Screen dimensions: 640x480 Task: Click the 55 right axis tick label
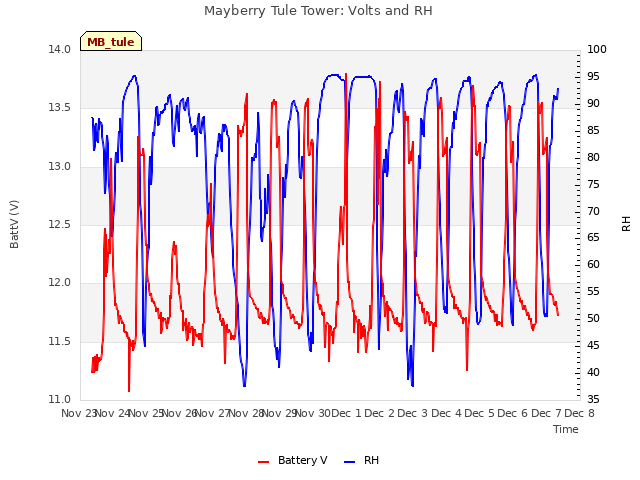click(x=593, y=292)
